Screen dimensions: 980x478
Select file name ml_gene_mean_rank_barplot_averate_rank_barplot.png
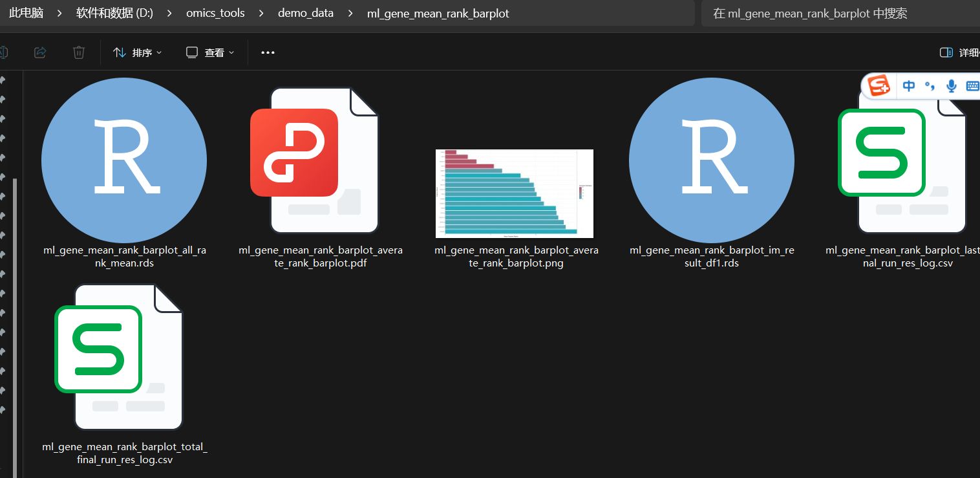517,257
